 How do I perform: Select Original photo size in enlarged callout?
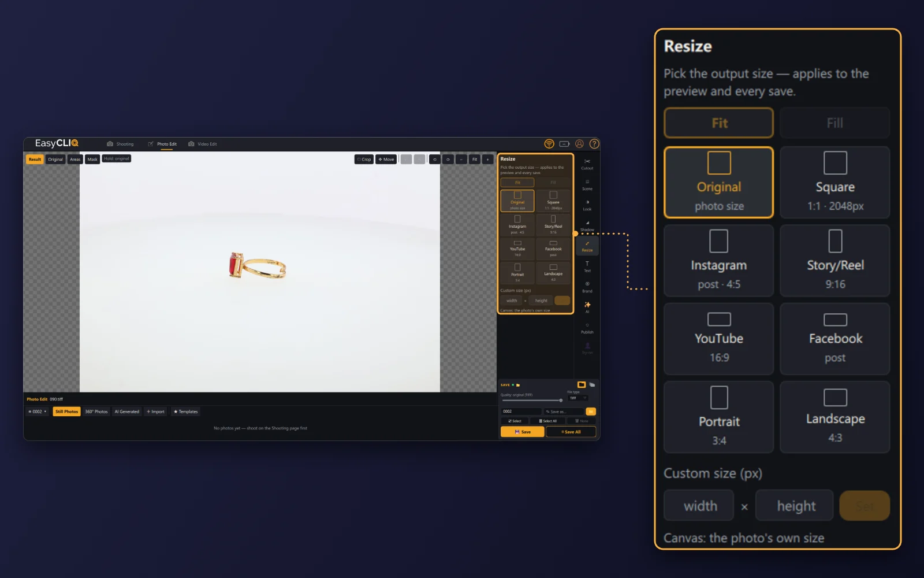(x=719, y=182)
